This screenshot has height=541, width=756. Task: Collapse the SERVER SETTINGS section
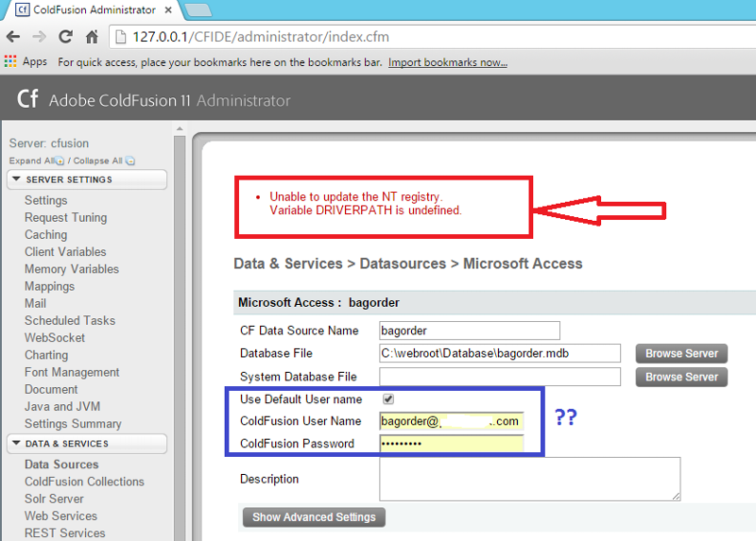pyautogui.click(x=87, y=179)
